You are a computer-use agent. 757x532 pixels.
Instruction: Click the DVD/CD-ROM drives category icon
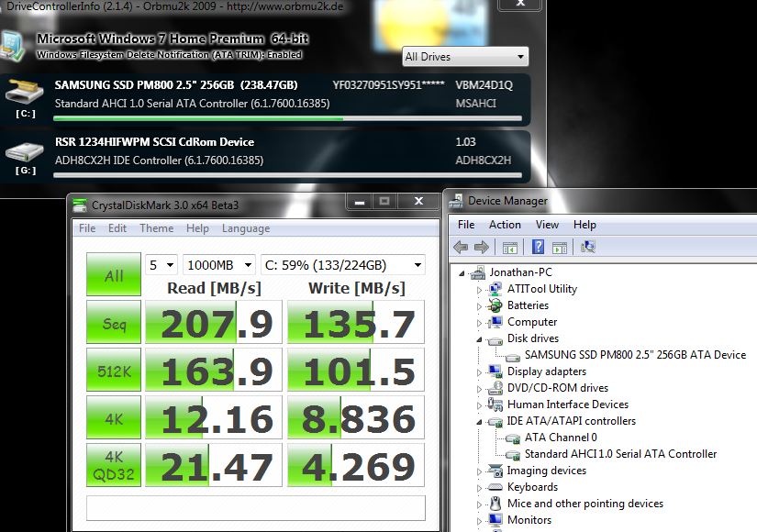tap(495, 388)
